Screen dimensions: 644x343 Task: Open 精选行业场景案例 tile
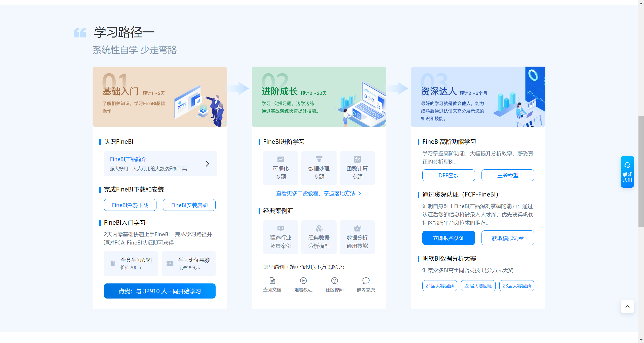pos(280,237)
